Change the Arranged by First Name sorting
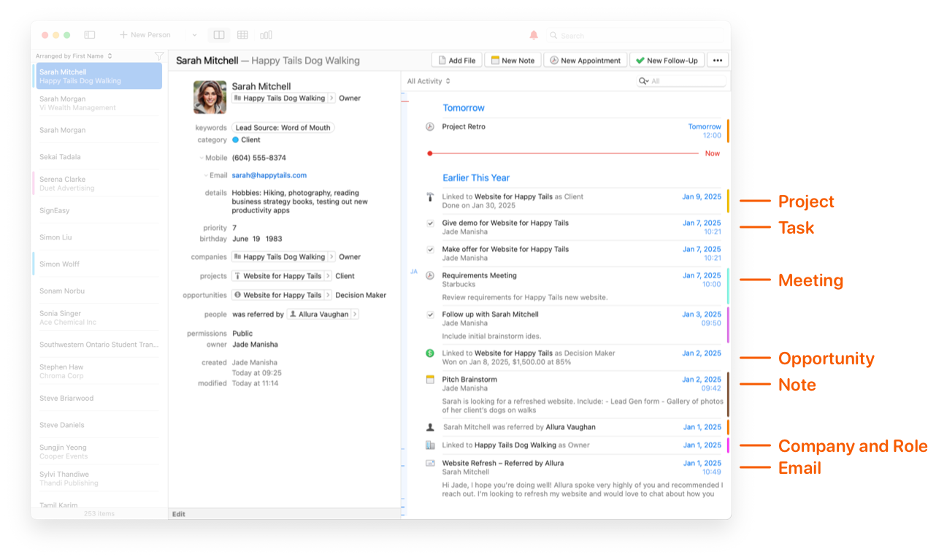 (x=74, y=55)
